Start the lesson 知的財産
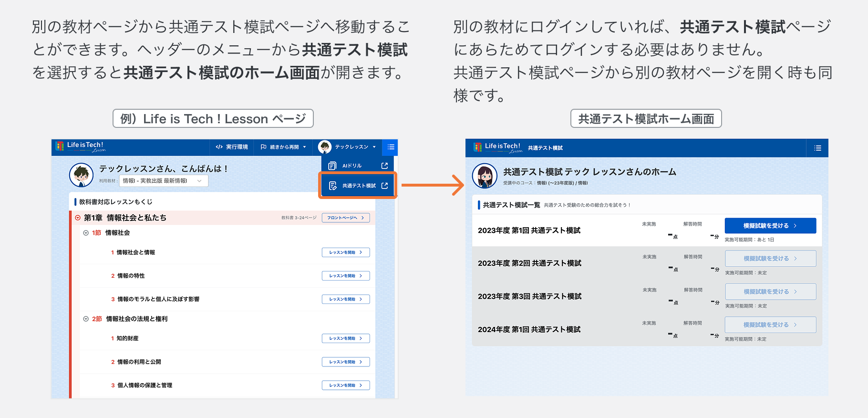868x418 pixels. pyautogui.click(x=346, y=338)
